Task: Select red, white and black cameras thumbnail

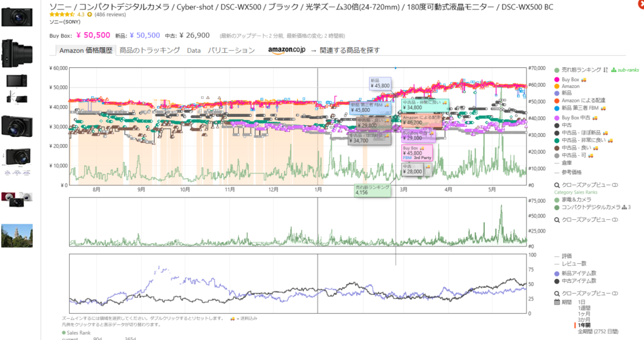Action: click(17, 199)
